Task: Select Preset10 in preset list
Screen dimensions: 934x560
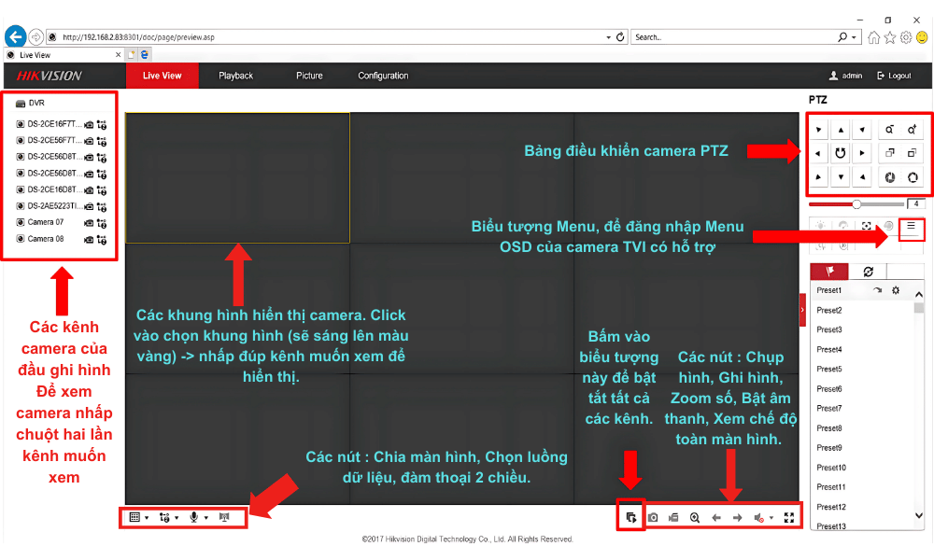Action: coord(831,468)
